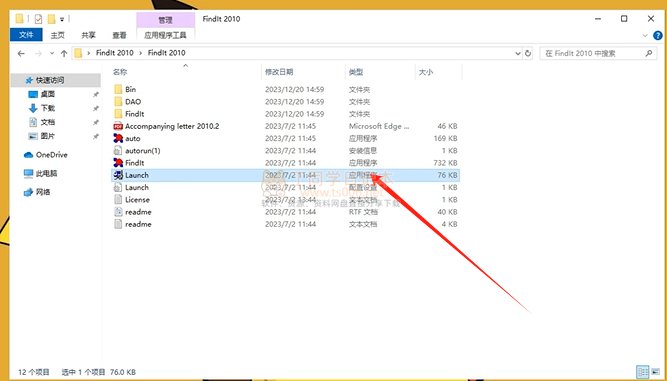Open This PC (此电脑) in sidebar
Viewport: 667px width, 381px height.
[x=46, y=173]
